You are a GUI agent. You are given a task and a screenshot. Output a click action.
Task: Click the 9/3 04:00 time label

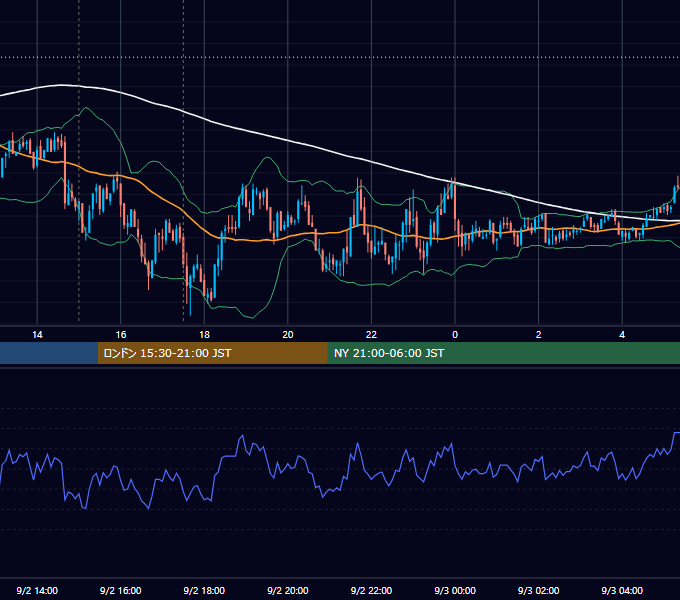point(622,591)
